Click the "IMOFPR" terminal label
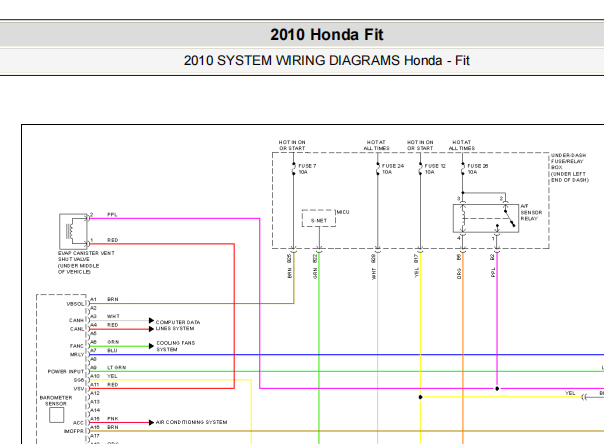The width and height of the screenshot is (604, 444). tap(74, 431)
